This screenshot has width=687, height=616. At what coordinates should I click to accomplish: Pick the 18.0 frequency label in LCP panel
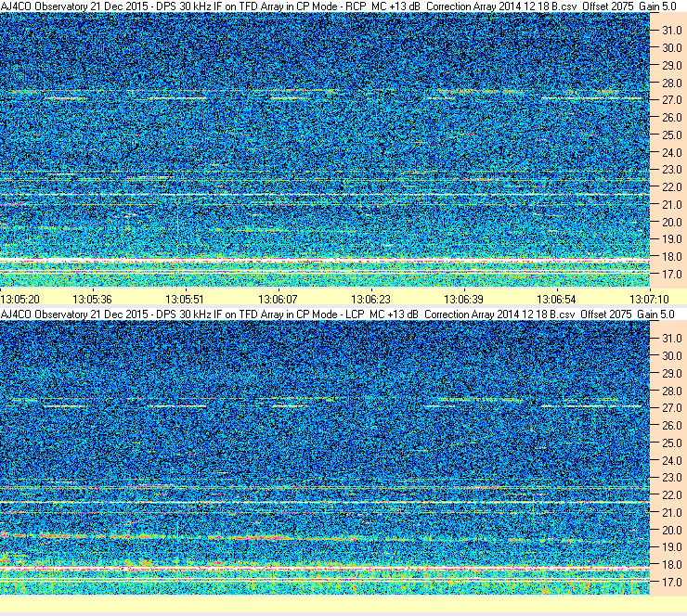tap(671, 565)
